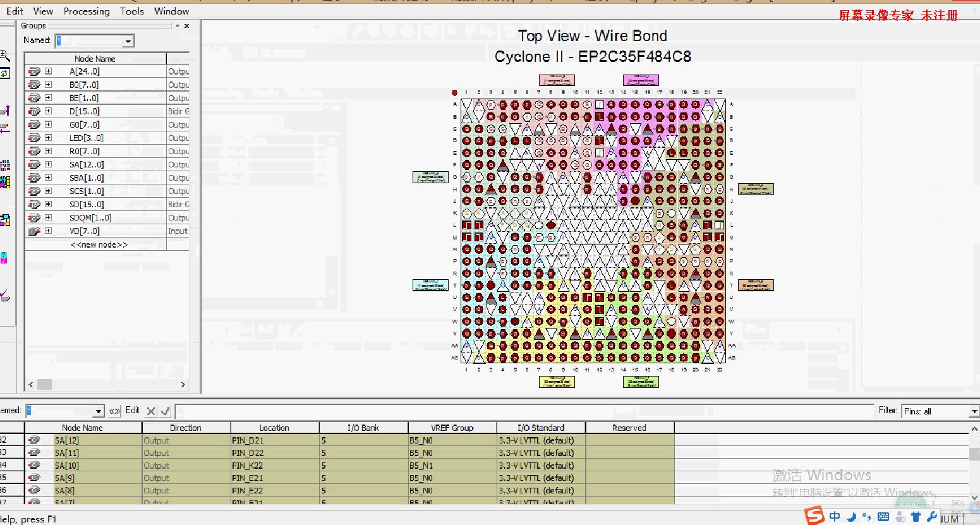Screen dimensions: 980x525
Task: Sort by Location column header
Action: tap(275, 428)
